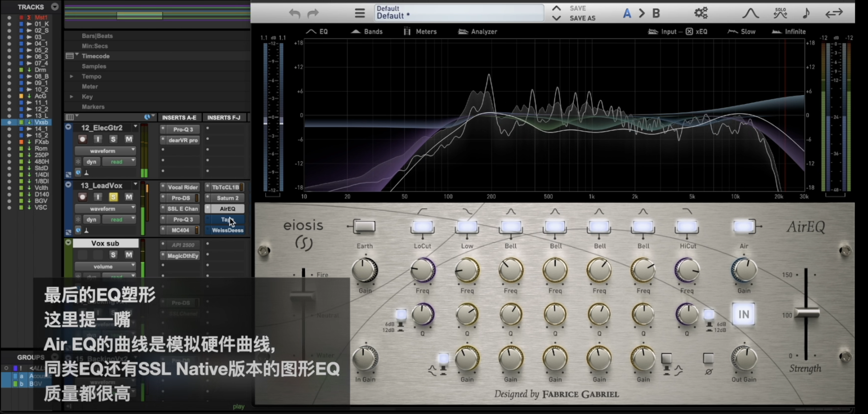Viewport: 868px width, 414px height.
Task: Click SAVE AS preset button
Action: (582, 18)
